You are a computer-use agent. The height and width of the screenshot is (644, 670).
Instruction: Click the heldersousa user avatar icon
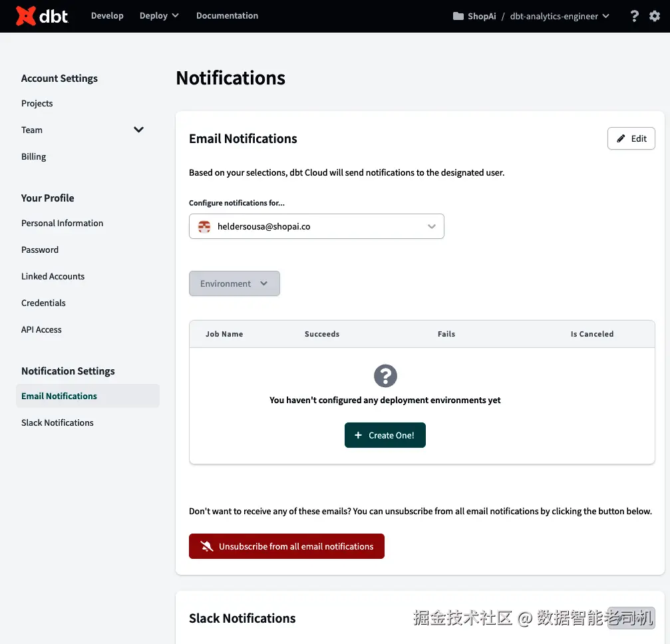204,226
